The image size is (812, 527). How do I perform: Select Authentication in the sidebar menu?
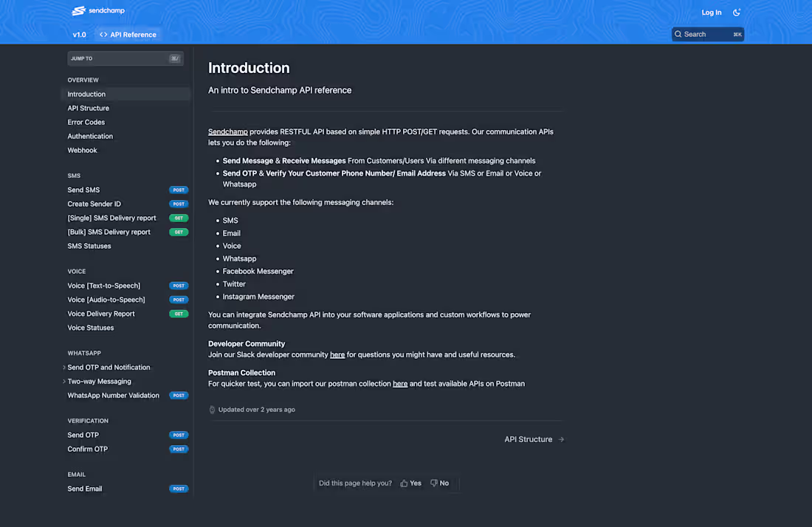tap(90, 136)
